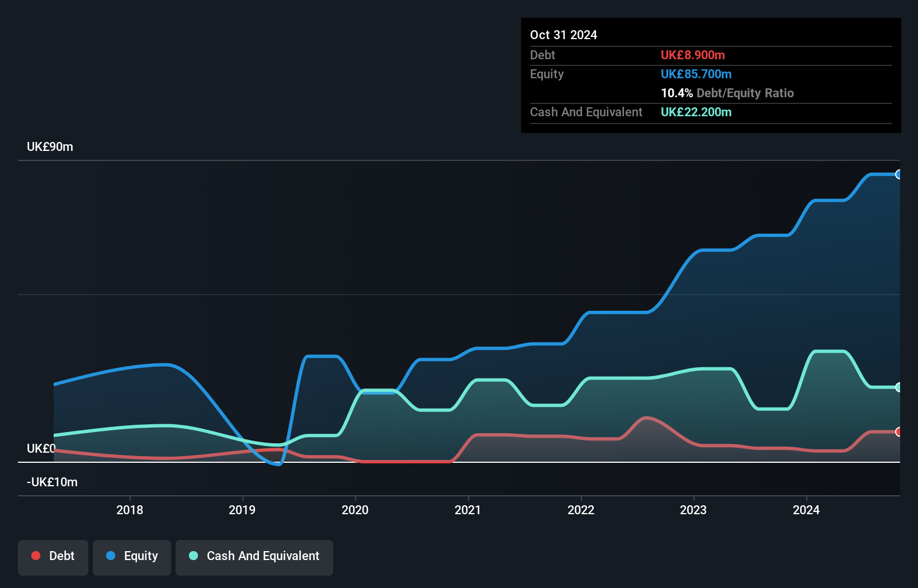Click the 2019 x-axis label
This screenshot has height=588, width=918.
242,510
